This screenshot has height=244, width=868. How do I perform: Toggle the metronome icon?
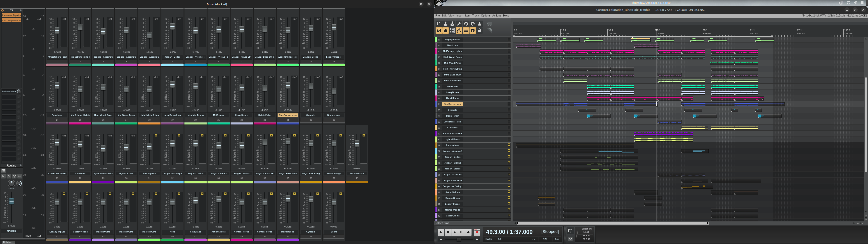[x=479, y=23]
